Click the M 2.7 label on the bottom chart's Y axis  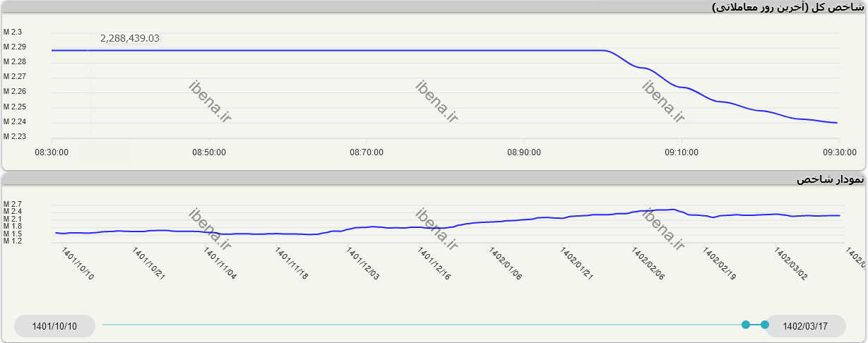coord(13,204)
